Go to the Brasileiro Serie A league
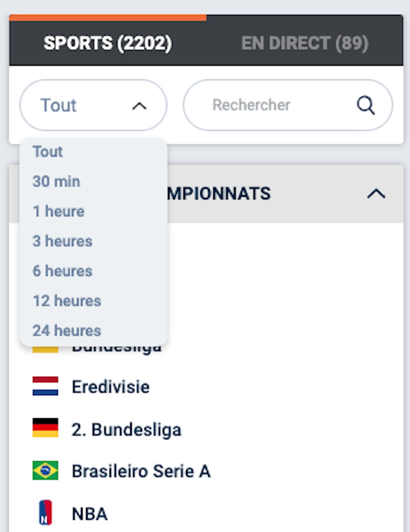This screenshot has width=410, height=532. (141, 470)
